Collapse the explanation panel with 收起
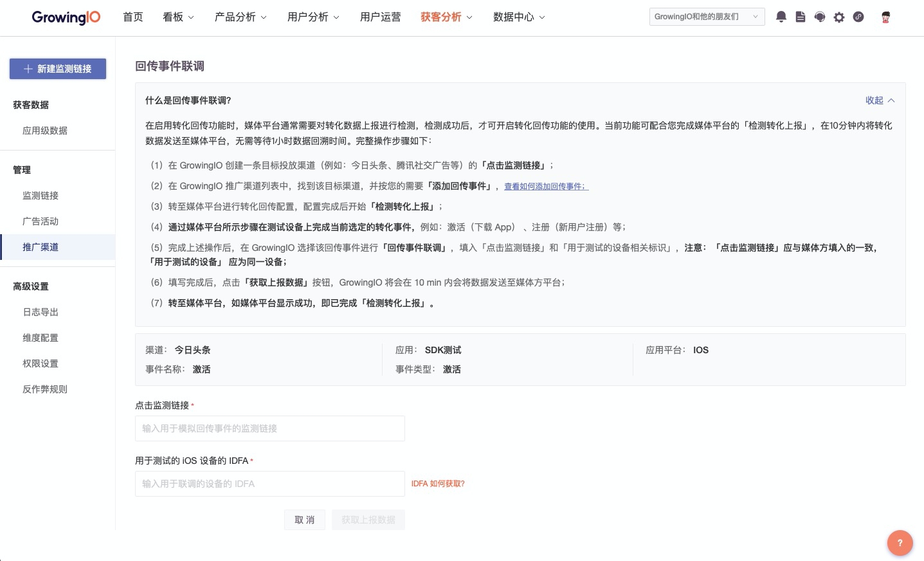Image resolution: width=924 pixels, height=561 pixels. click(x=879, y=100)
